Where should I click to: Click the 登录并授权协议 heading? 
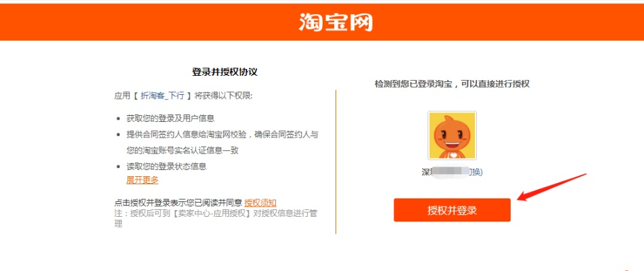[225, 72]
